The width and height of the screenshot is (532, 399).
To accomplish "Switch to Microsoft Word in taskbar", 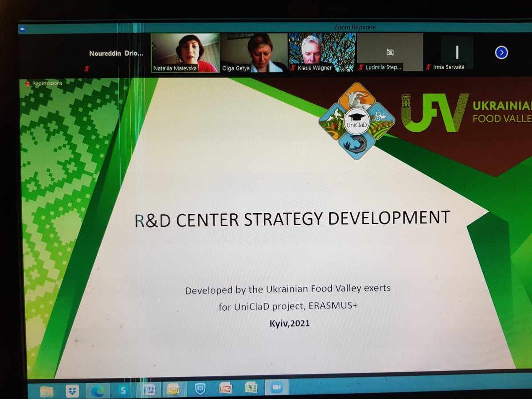I will (x=149, y=390).
